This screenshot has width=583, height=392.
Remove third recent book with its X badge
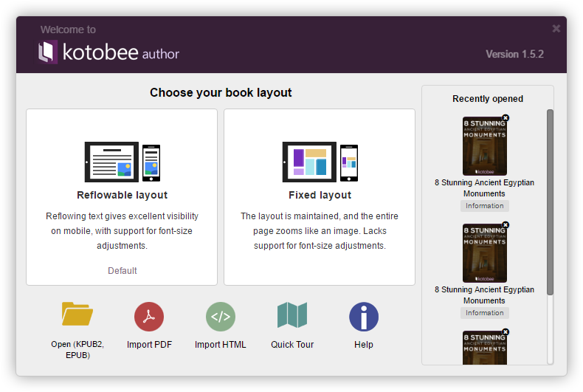point(506,331)
